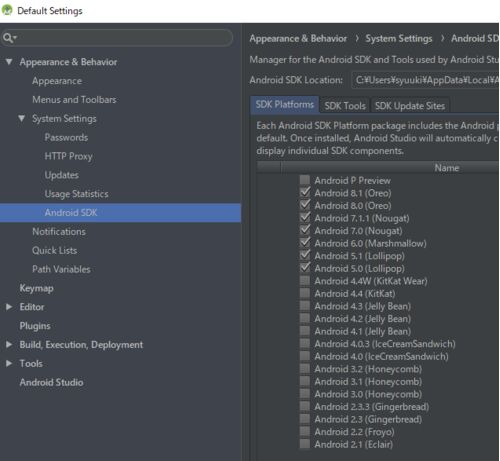The image size is (500, 461).
Task: Check Android 4.4W (KitKat Wear)
Action: tap(305, 281)
